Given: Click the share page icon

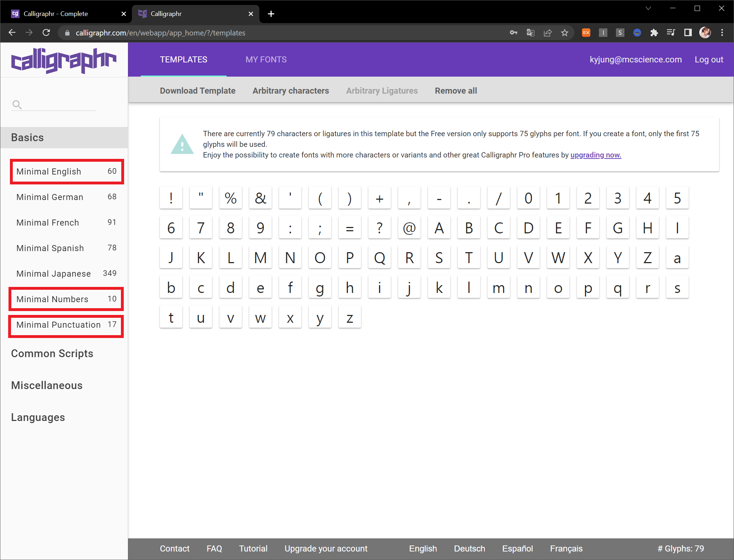Looking at the screenshot, I should [x=547, y=33].
